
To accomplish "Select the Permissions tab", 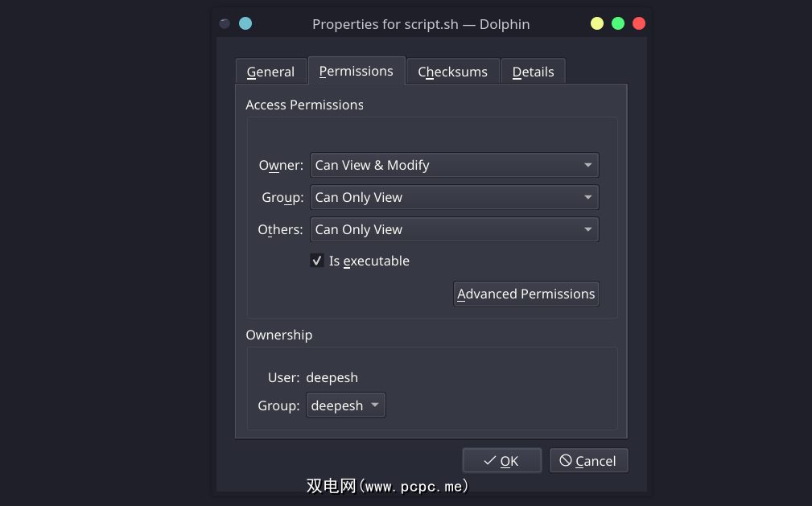I will point(356,71).
